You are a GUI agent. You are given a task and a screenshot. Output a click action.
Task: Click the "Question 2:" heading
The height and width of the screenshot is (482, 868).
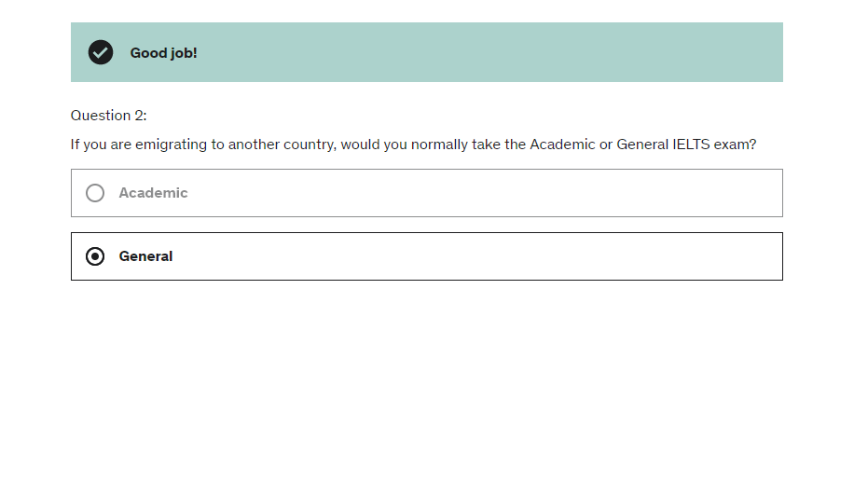[x=108, y=116]
